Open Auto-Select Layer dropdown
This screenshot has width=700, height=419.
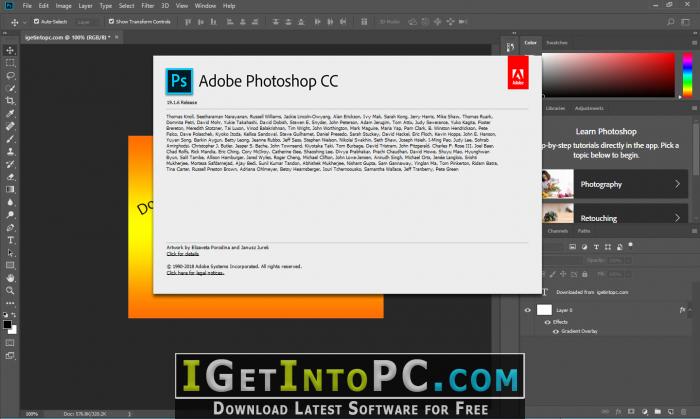tap(86, 22)
